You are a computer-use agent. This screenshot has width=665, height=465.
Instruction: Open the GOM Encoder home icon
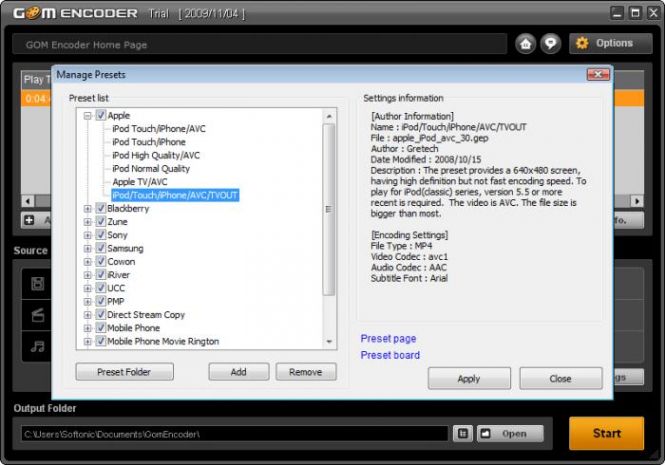click(x=525, y=44)
